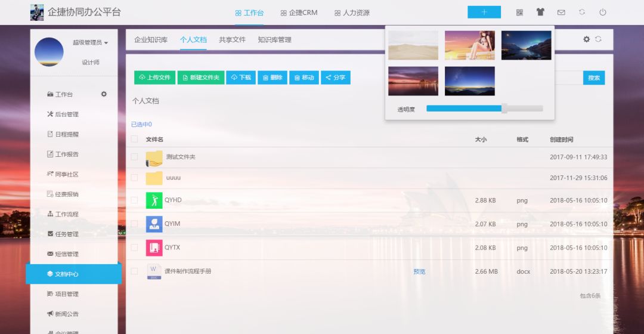Click the 删除 button
The height and width of the screenshot is (334, 644).
[273, 78]
